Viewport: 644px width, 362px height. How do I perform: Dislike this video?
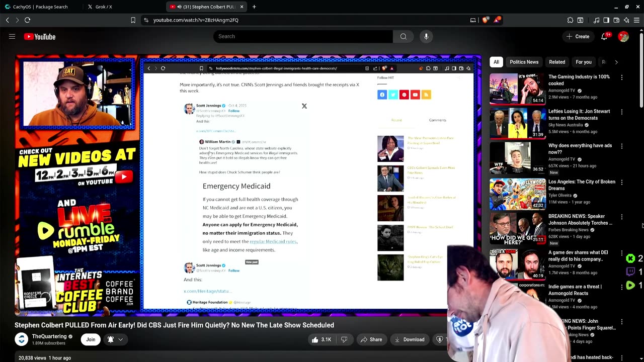coord(344,339)
